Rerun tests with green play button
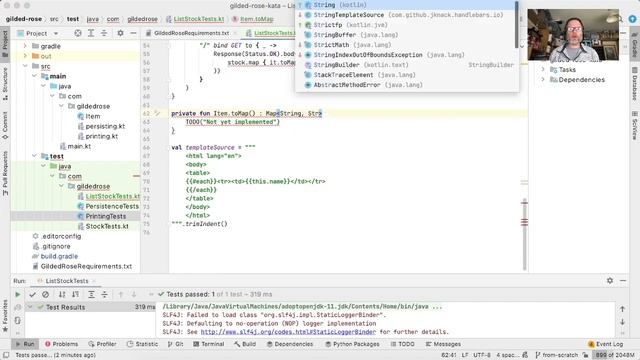This screenshot has width=640, height=360. pos(18,294)
